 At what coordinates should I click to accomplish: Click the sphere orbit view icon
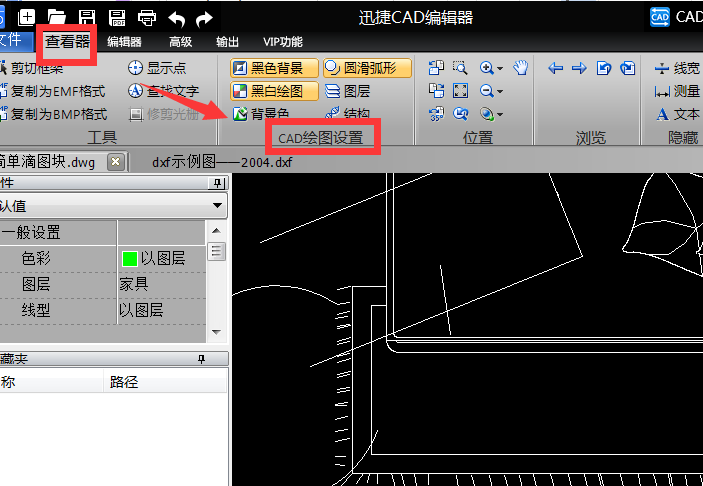pyautogui.click(x=486, y=114)
